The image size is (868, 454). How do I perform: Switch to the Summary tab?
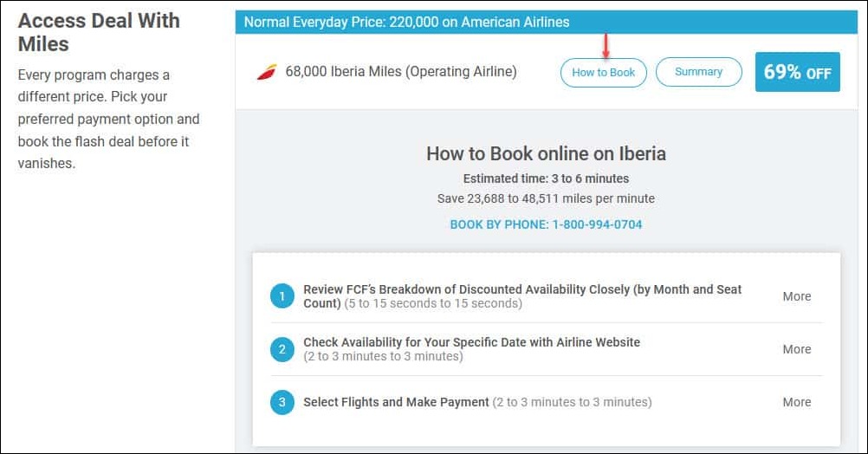coord(698,72)
